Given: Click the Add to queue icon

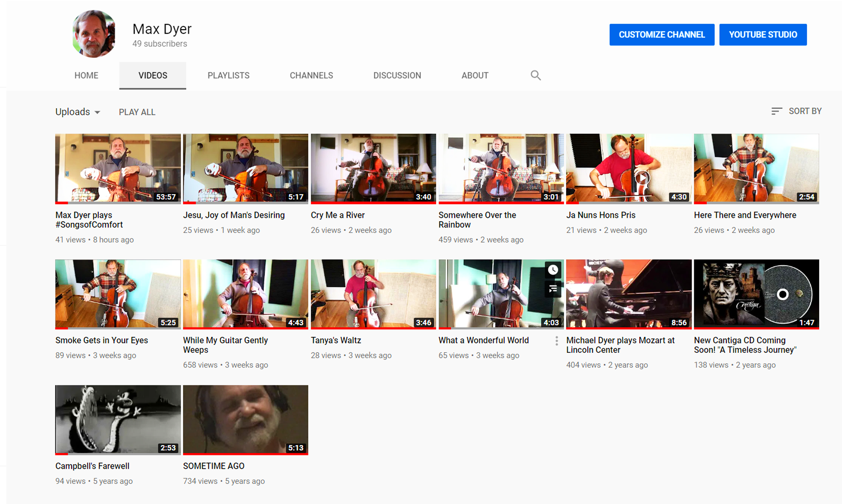Looking at the screenshot, I should click(x=553, y=289).
